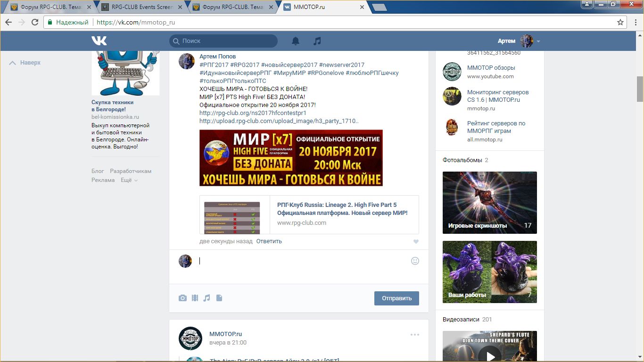Screen dimensions: 644x362
Task: Open a new browser tab
Action: pyautogui.click(x=379, y=7)
